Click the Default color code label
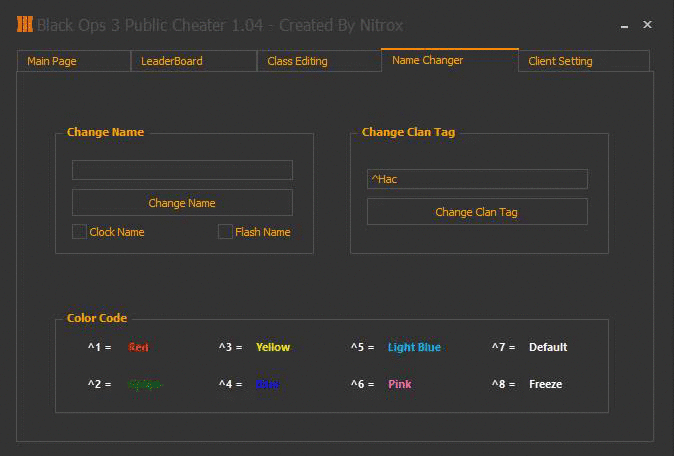The height and width of the screenshot is (456, 674). point(548,347)
